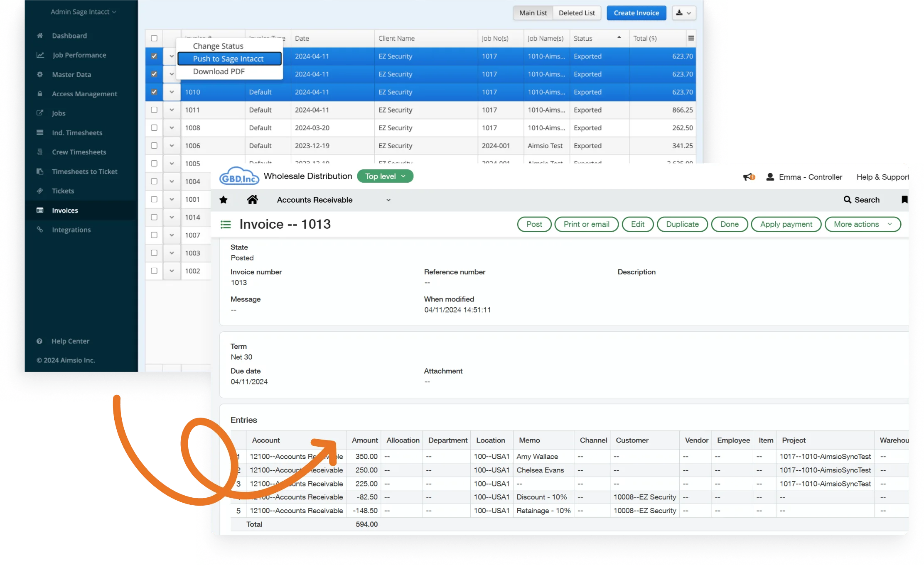
Task: Expand the row chevron for invoice 1011
Action: 172,110
